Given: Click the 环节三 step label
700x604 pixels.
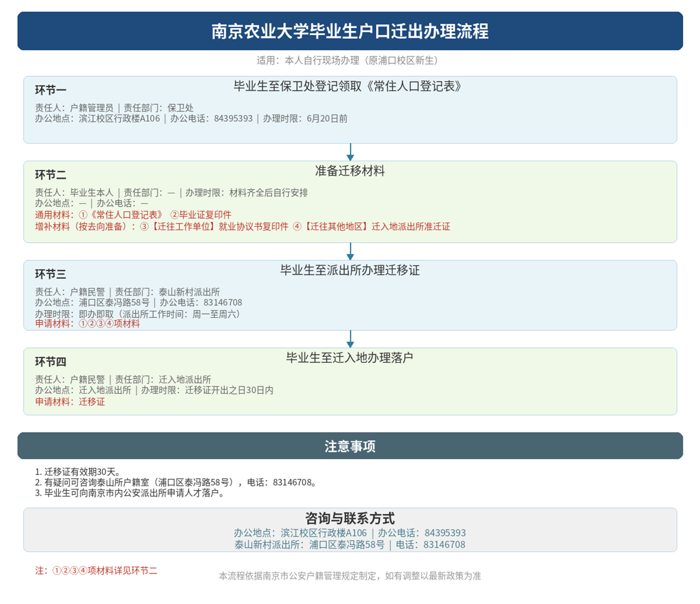Looking at the screenshot, I should coord(50,274).
